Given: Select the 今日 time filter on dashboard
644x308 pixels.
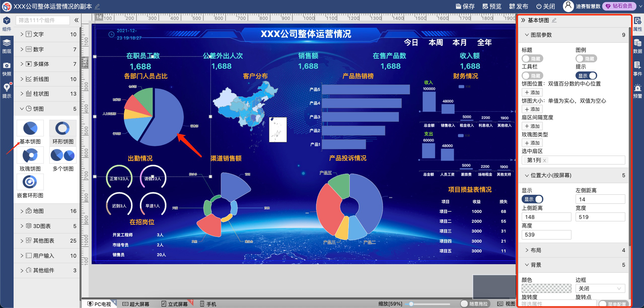Looking at the screenshot, I should tap(411, 42).
